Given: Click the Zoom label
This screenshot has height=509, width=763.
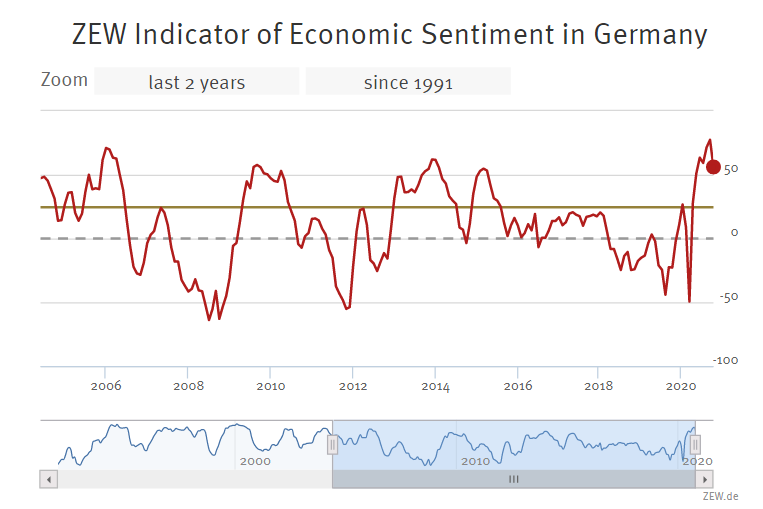Looking at the screenshot, I should point(64,80).
